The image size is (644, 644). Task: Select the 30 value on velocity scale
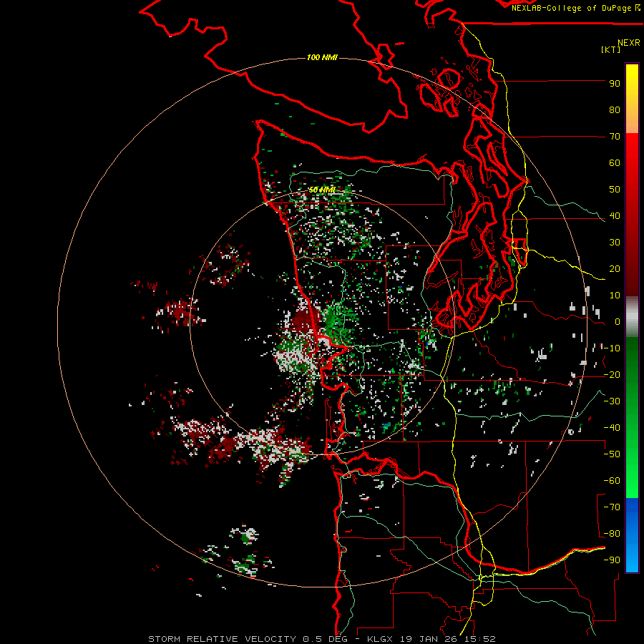click(x=615, y=243)
